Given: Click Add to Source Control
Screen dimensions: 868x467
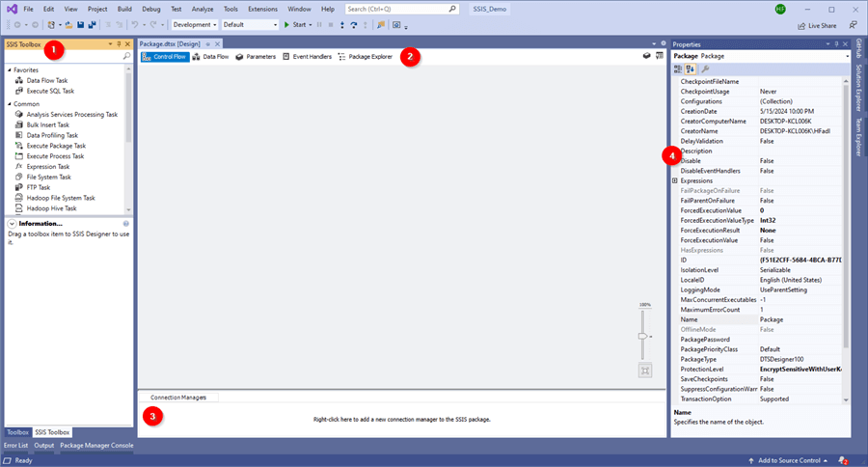Looking at the screenshot, I should click(788, 460).
